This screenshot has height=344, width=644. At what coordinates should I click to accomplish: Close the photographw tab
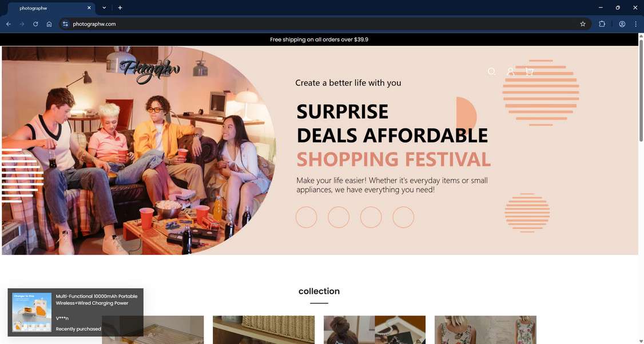coord(89,8)
